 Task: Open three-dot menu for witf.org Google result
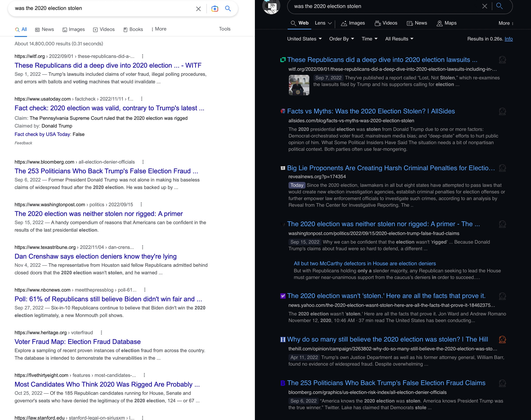click(x=142, y=56)
